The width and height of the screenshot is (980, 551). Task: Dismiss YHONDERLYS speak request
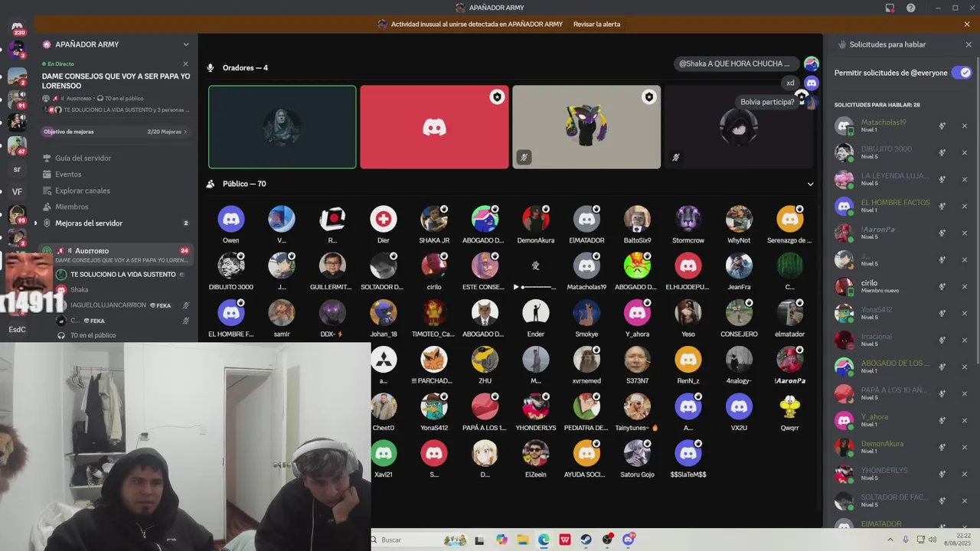pyautogui.click(x=965, y=474)
